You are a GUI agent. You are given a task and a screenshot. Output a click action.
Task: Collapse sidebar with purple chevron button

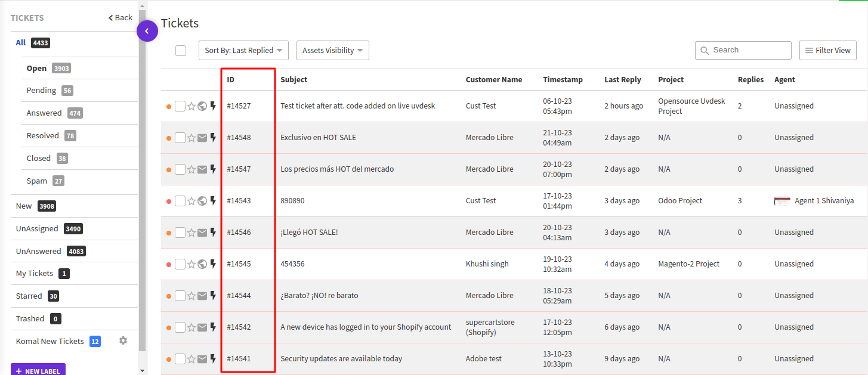pyautogui.click(x=147, y=31)
